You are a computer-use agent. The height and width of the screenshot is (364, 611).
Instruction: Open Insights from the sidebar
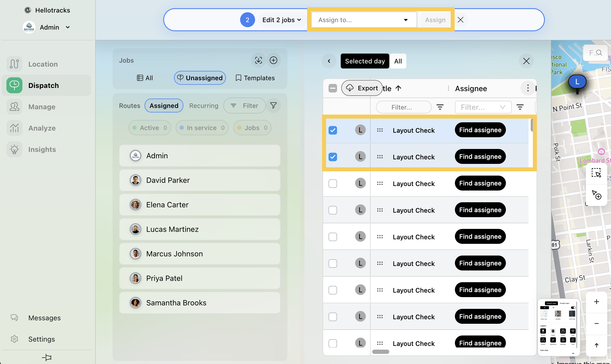42,149
